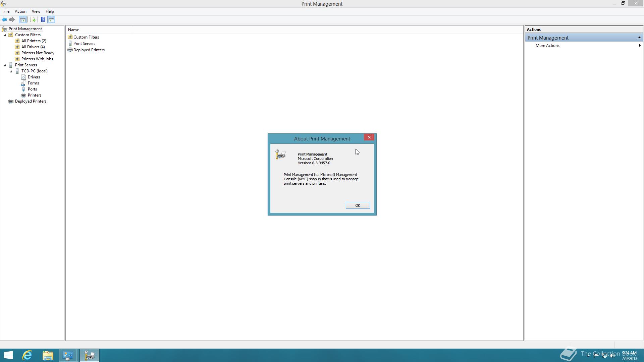Open All Printers (2) filter
This screenshot has width=644, height=362.
[x=34, y=41]
